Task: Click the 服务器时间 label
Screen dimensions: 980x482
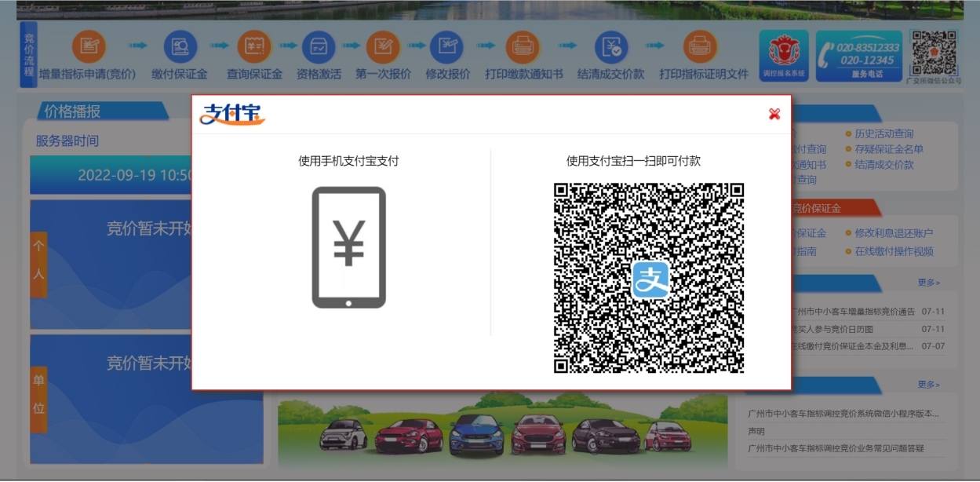Action: coord(67,141)
